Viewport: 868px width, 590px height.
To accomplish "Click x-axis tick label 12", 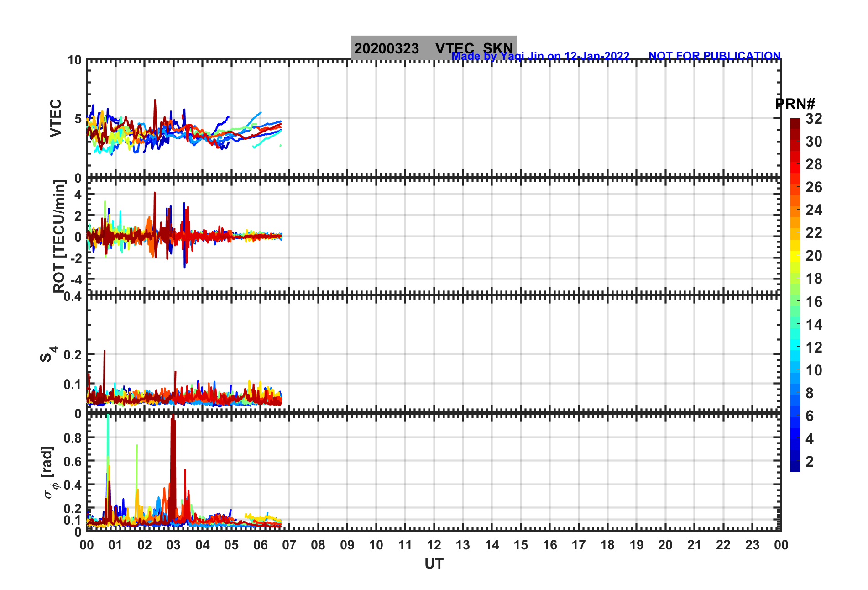I will coord(434,545).
